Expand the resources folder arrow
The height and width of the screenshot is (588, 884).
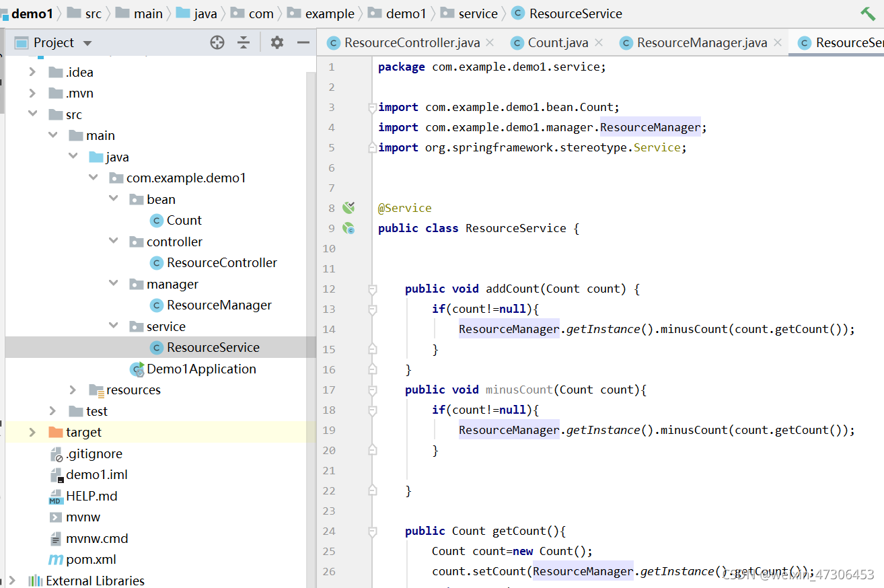[x=73, y=390]
